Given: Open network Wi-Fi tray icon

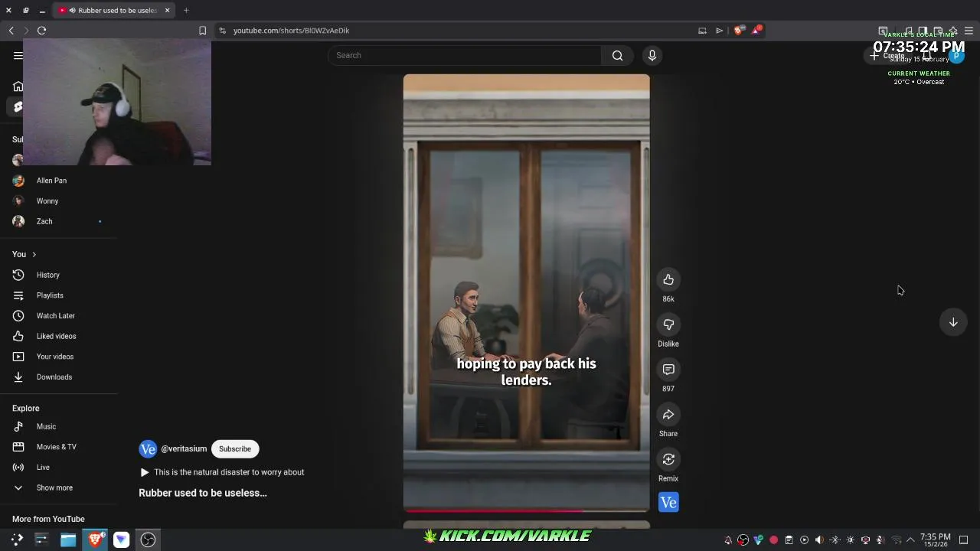Looking at the screenshot, I should [x=896, y=540].
